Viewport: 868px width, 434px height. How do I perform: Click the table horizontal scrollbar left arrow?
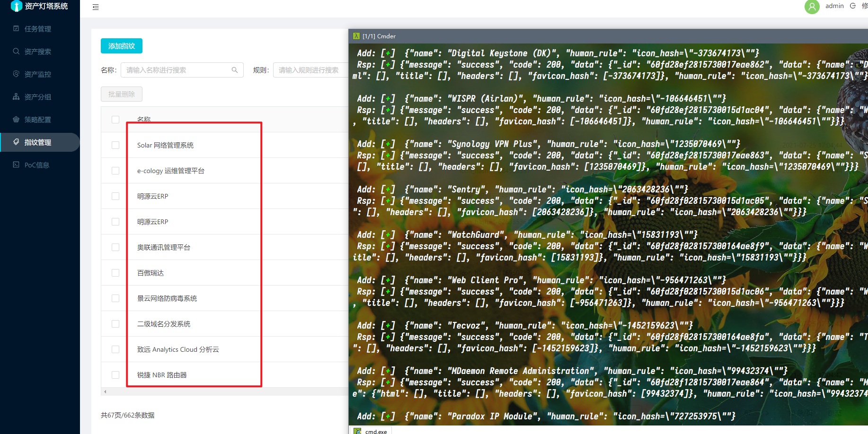(x=105, y=391)
